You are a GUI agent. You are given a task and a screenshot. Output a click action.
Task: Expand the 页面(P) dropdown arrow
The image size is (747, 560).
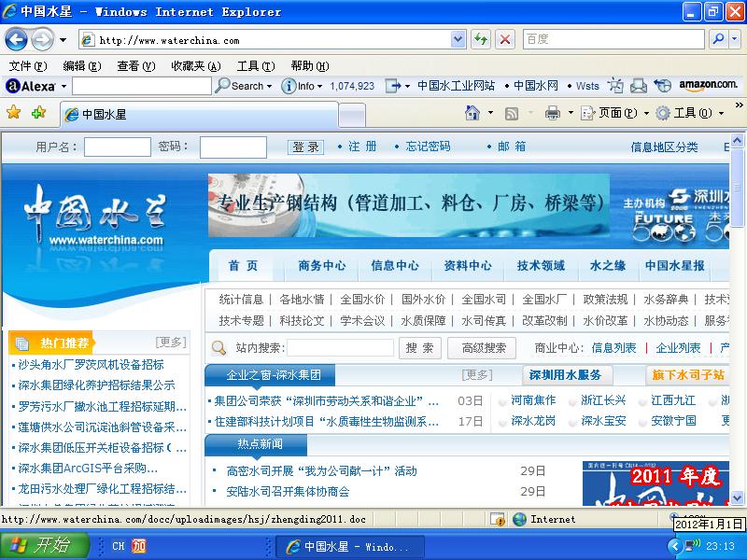pos(646,113)
